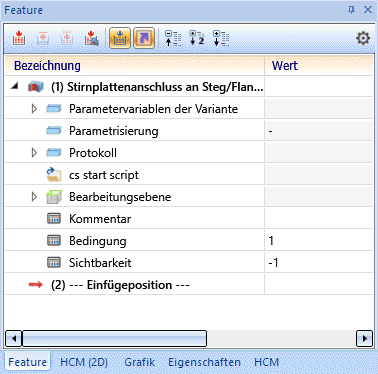Collapse all feature tree levels icon
This screenshot has height=374, width=378.
pyautogui.click(x=173, y=38)
